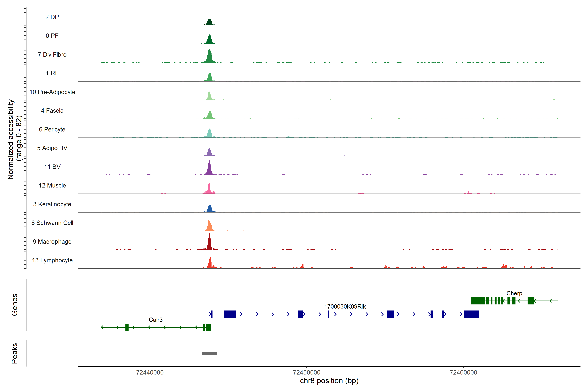
Task: Click the pink 12 Muscle peak
Action: pyautogui.click(x=209, y=190)
